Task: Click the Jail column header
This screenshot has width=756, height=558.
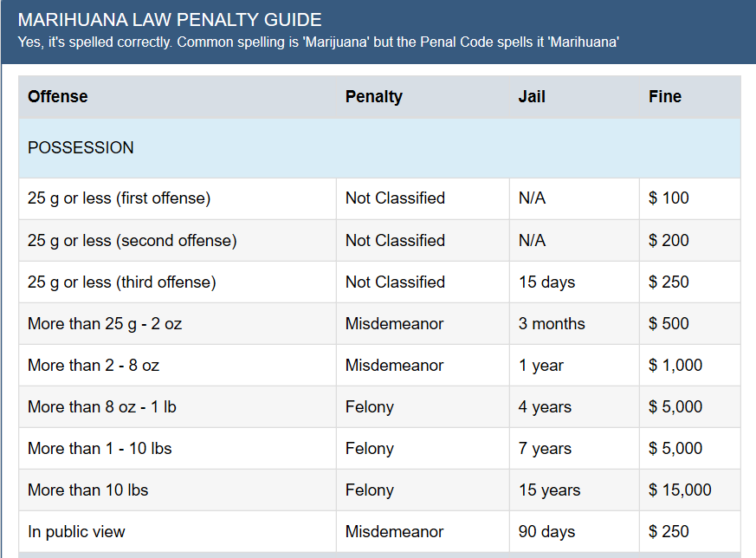Action: click(532, 97)
